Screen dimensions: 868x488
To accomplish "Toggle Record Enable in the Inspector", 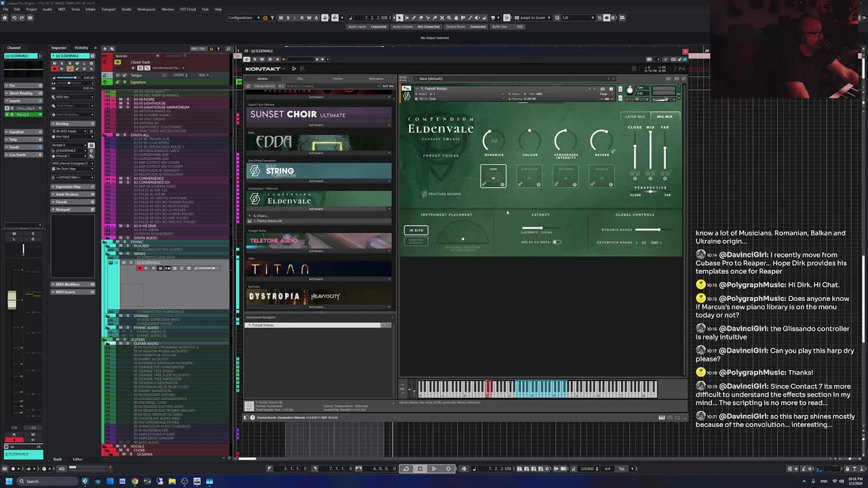I will click(x=54, y=69).
